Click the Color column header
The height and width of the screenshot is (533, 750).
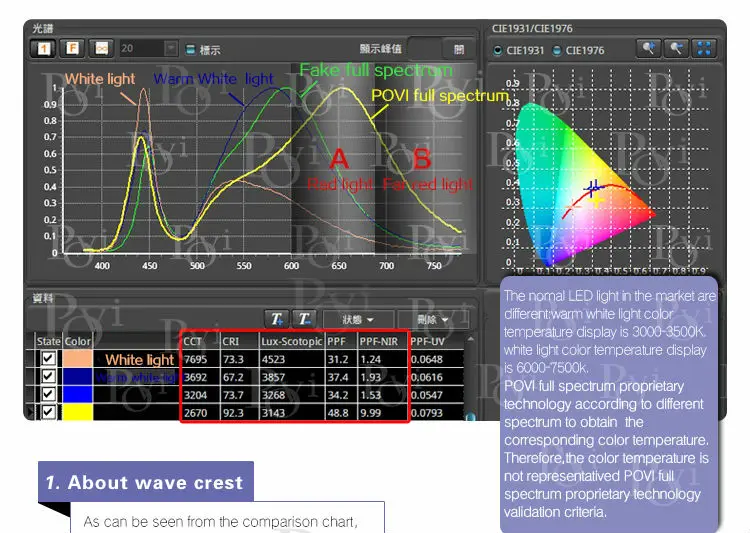(77, 341)
